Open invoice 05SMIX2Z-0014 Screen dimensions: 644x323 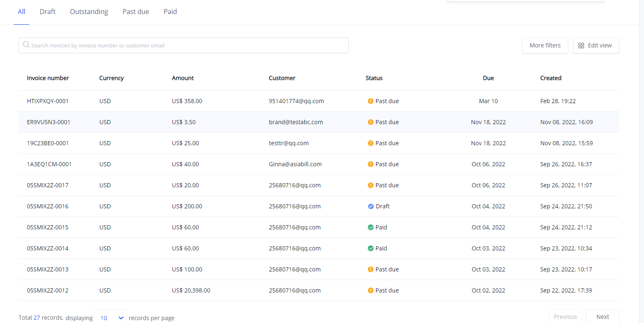(47, 248)
